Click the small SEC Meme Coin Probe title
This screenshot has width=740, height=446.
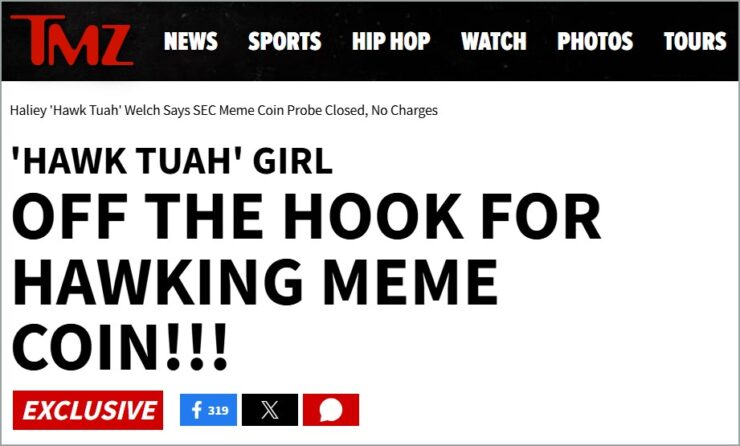coord(224,110)
